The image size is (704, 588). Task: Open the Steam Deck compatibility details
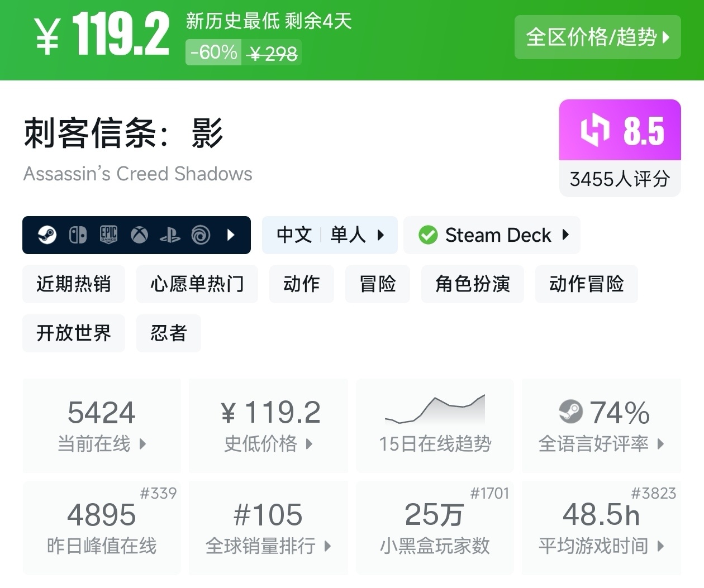pos(492,235)
